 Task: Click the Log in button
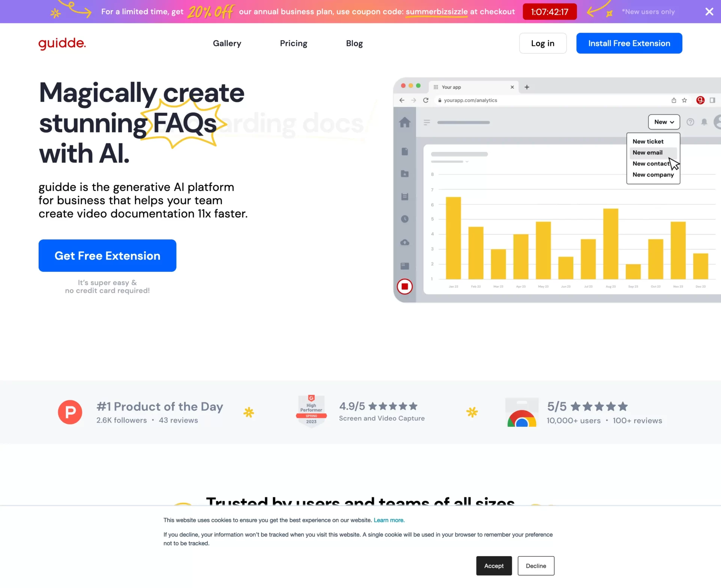tap(542, 43)
